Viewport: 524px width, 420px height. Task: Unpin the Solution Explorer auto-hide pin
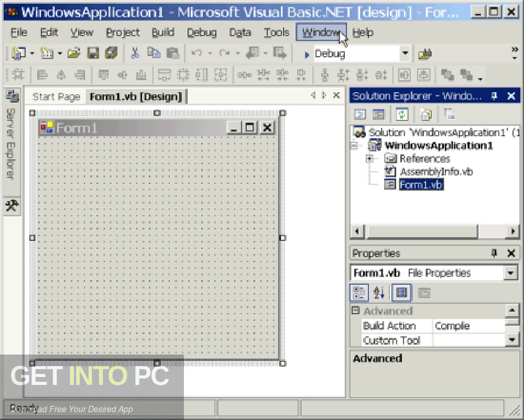[x=493, y=96]
